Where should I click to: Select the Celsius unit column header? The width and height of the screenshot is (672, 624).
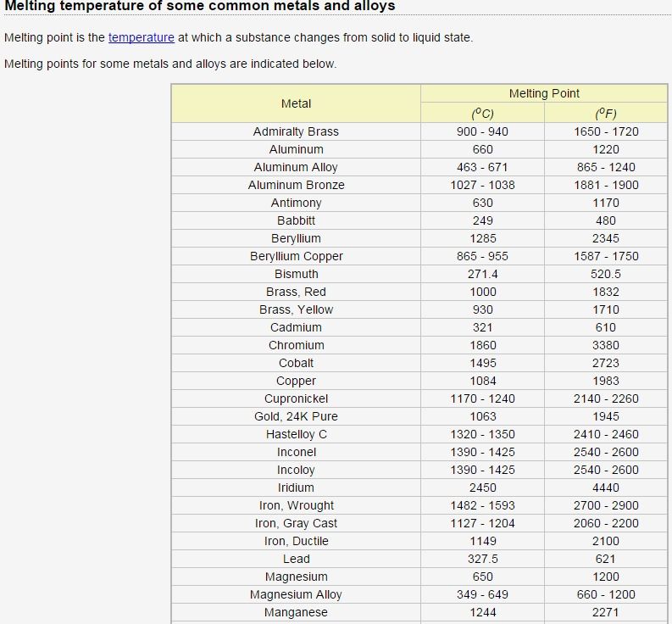(x=482, y=114)
